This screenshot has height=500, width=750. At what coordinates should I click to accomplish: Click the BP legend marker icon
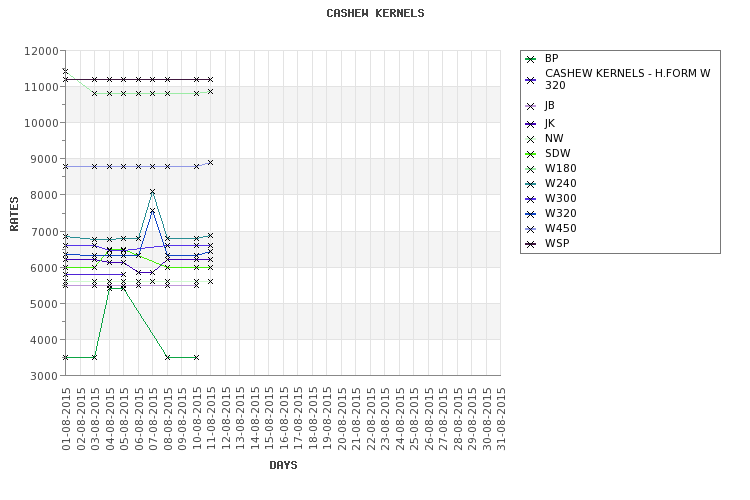530,59
